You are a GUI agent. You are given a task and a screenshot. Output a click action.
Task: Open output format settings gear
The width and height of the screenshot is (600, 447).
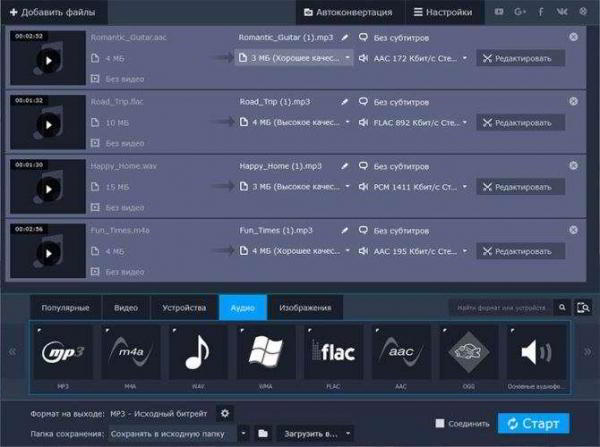point(225,413)
